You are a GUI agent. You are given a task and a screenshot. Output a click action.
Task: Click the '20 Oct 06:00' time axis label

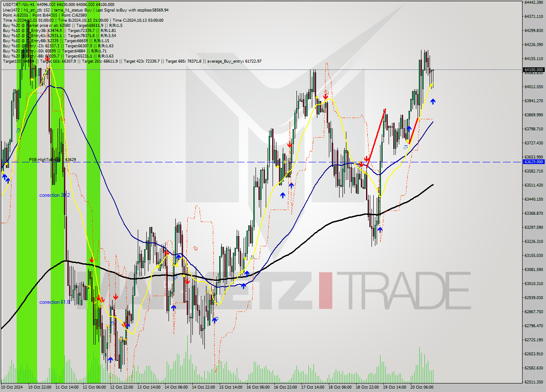click(423, 387)
